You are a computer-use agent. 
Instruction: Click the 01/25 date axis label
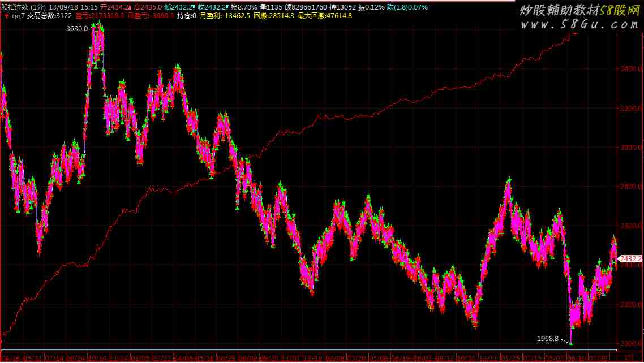tap(510, 358)
